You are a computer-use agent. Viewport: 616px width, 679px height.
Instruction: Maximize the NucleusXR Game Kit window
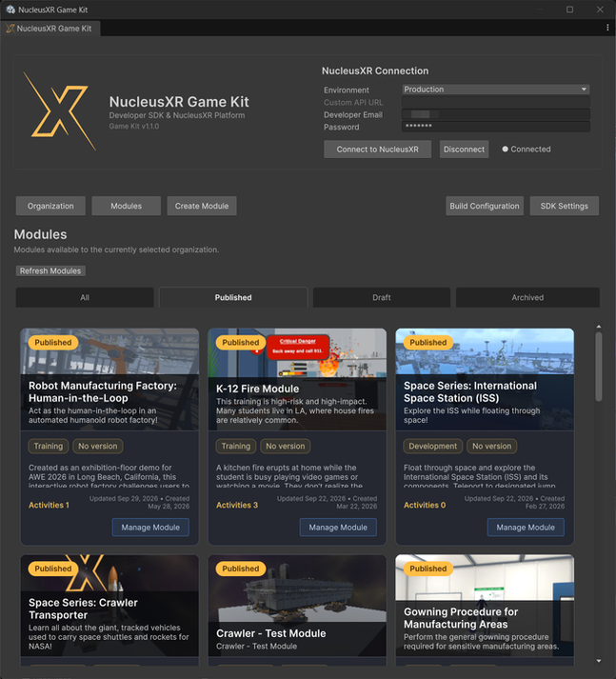[569, 10]
